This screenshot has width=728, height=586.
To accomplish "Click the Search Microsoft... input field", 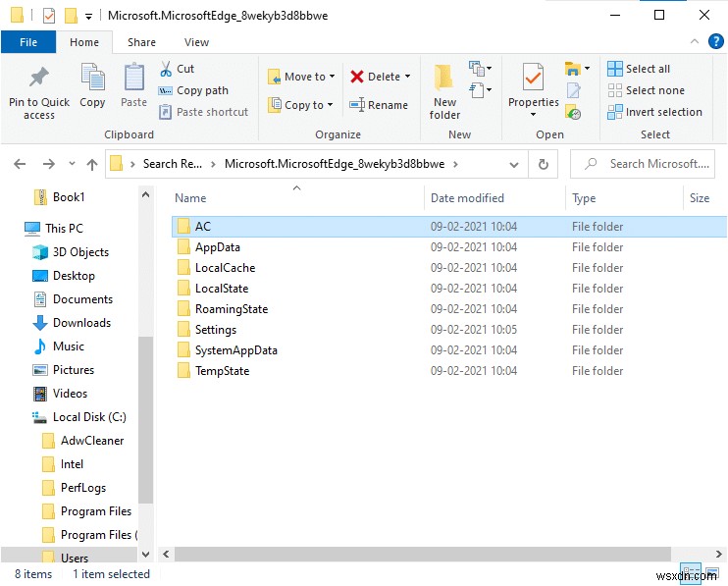I will click(x=643, y=164).
